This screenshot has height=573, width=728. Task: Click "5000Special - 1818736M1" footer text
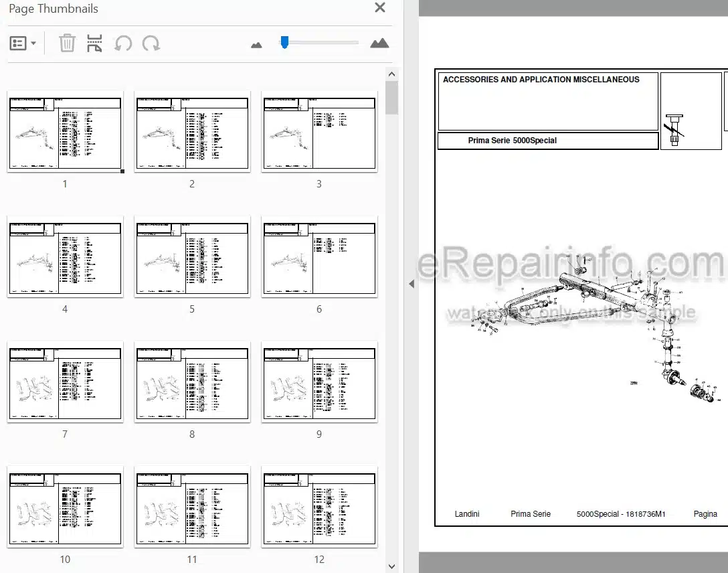coord(621,514)
